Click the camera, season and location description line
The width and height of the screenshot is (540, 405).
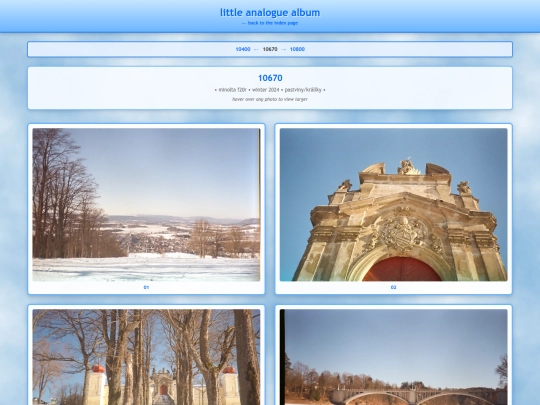pos(270,90)
